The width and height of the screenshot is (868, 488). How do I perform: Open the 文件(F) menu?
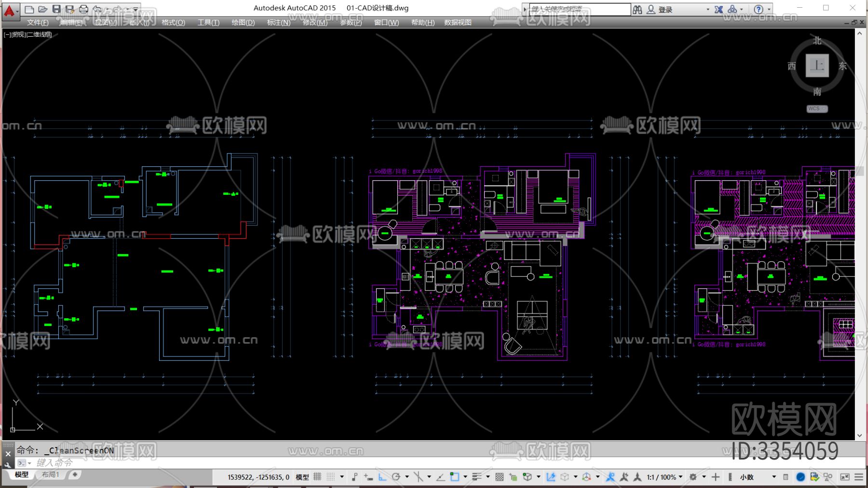(x=38, y=23)
